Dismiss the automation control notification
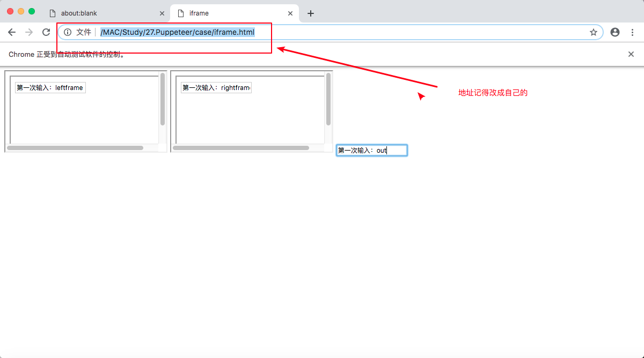Image resolution: width=644 pixels, height=358 pixels. pos(631,54)
